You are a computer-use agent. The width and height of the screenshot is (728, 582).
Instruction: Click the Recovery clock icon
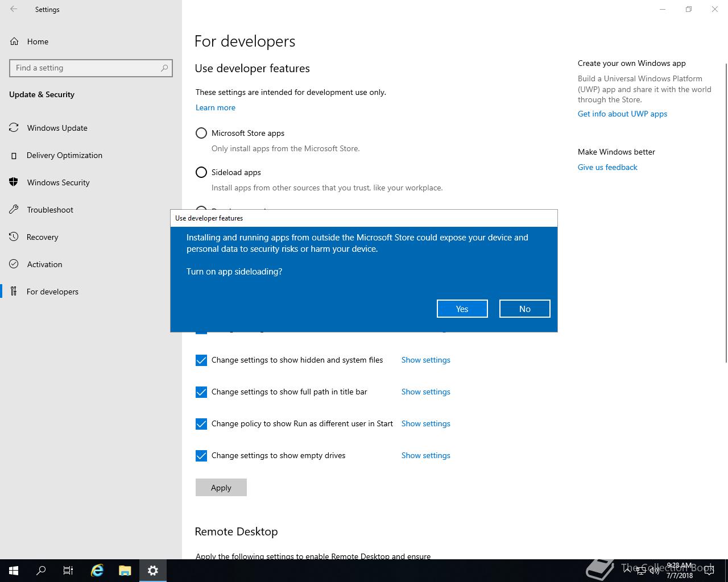14,237
